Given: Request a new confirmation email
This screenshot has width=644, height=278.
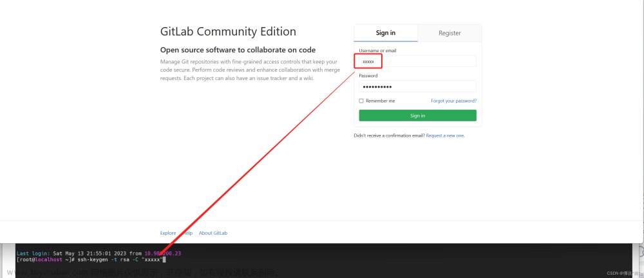Looking at the screenshot, I should [x=445, y=135].
